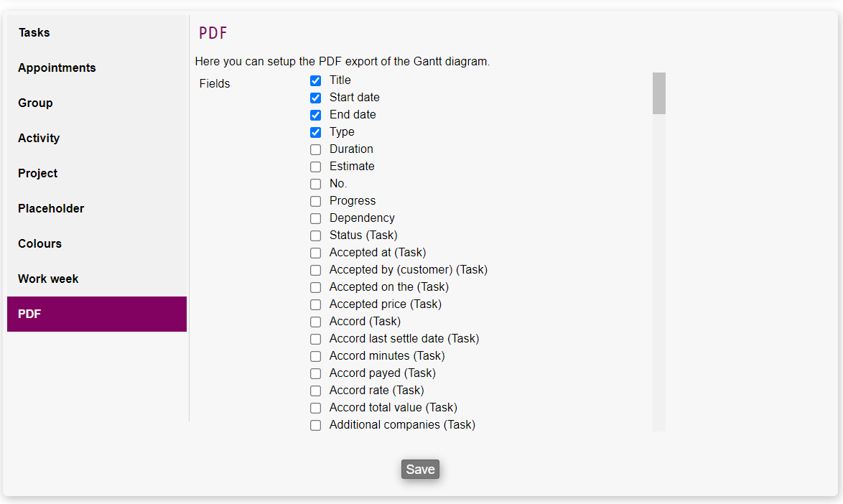Enable the Duration field checkbox
This screenshot has width=843, height=504.
(315, 150)
